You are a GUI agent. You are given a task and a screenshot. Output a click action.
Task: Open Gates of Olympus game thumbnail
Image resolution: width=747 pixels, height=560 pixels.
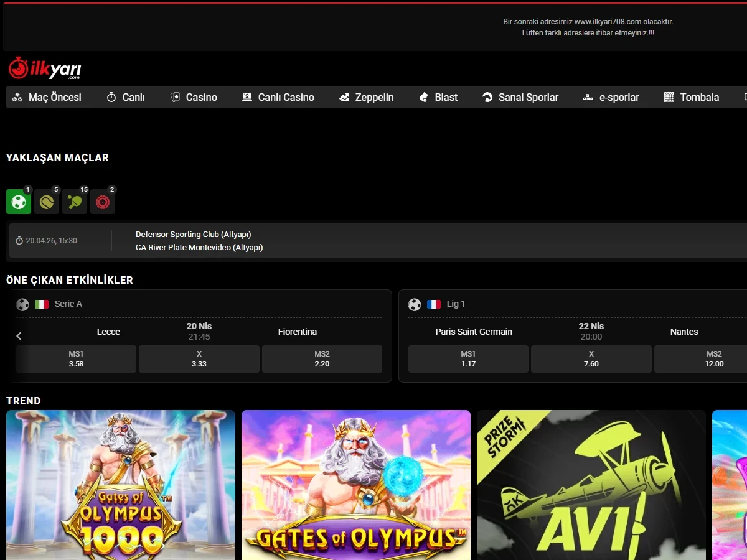coord(356,485)
